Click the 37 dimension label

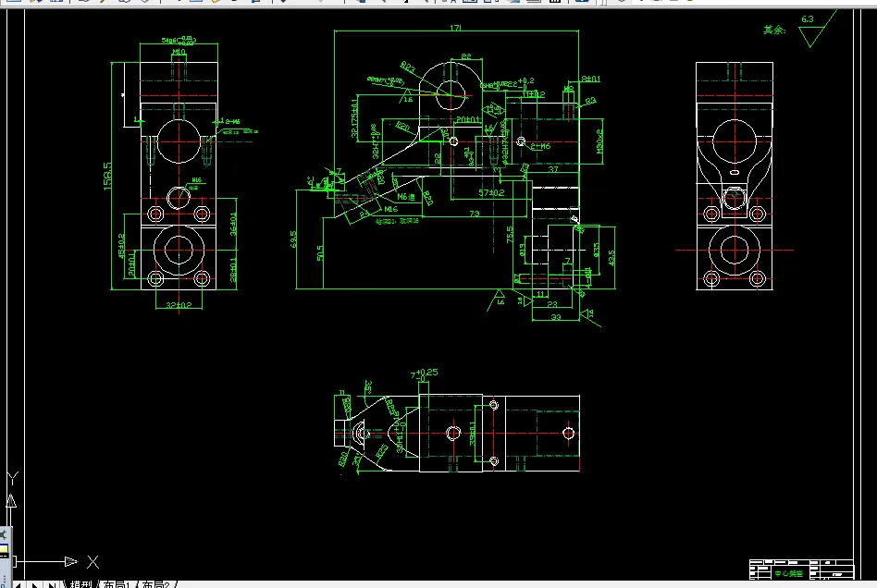[x=553, y=169]
